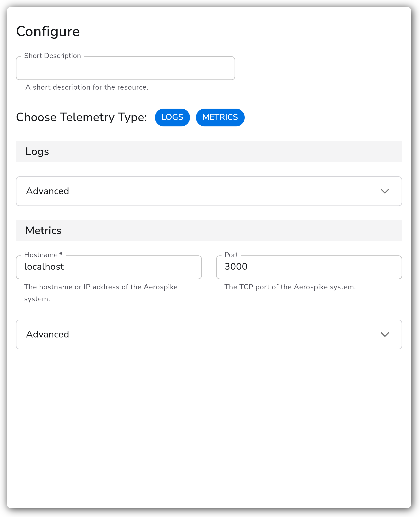Click the Configure heading
Viewport: 420px width, 517px height.
click(x=48, y=32)
